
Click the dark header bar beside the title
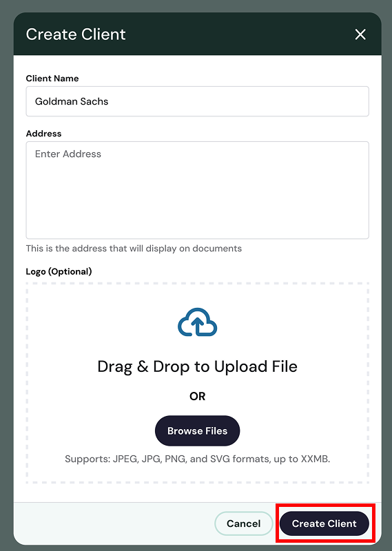(239, 34)
